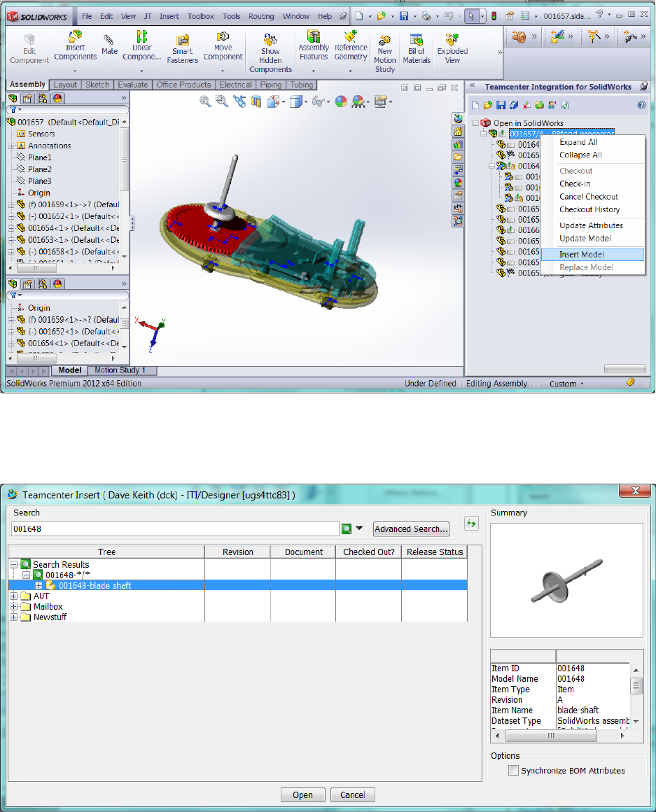The width and height of the screenshot is (656, 812).
Task: Switch to the Piping tab
Action: tap(271, 85)
